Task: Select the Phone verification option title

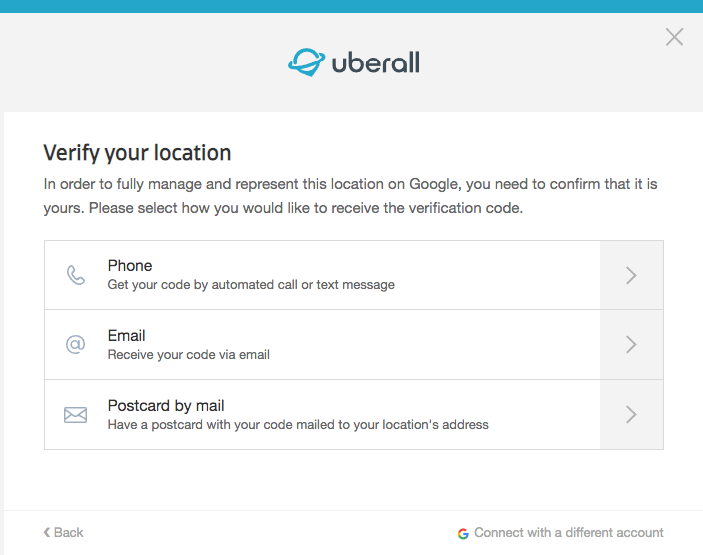Action: (130, 265)
